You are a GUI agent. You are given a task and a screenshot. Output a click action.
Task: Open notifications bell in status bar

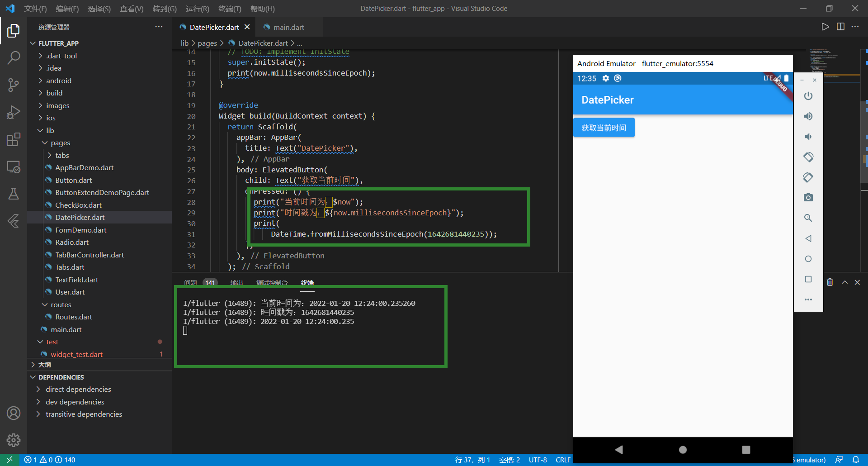(856, 460)
